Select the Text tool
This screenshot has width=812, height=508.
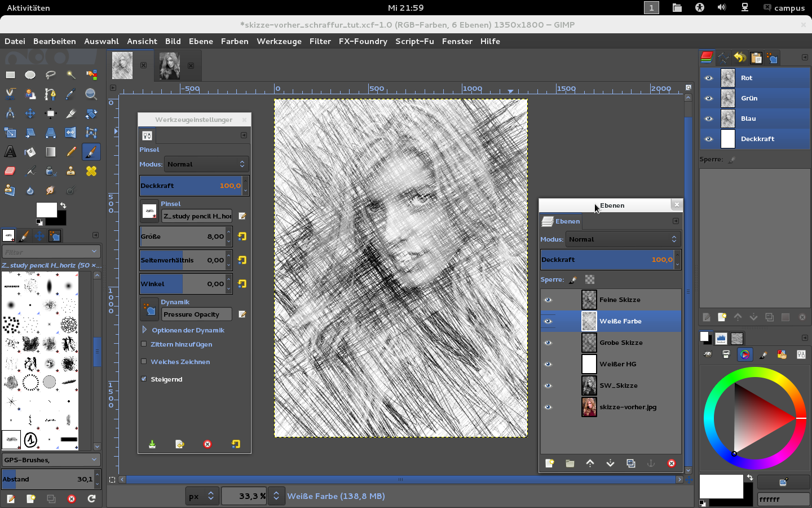10,152
